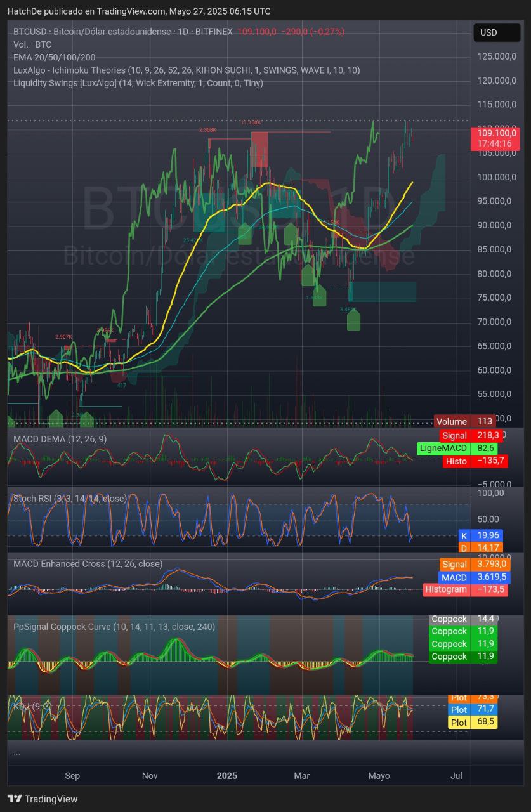Click the MACD DEMA (12, 26, 9) title
The width and height of the screenshot is (531, 812).
point(60,438)
